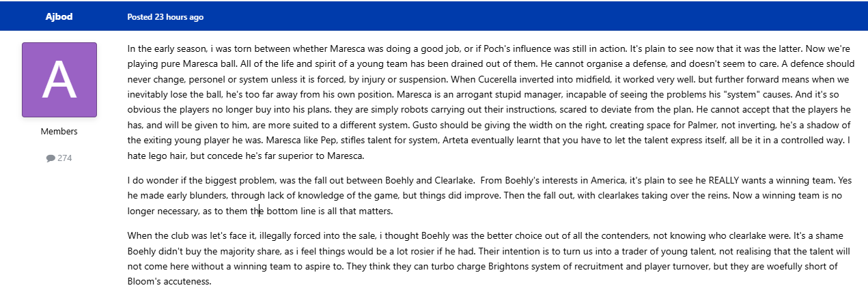868x292 pixels.
Task: Click the speech bubble post count icon
Action: (51, 158)
